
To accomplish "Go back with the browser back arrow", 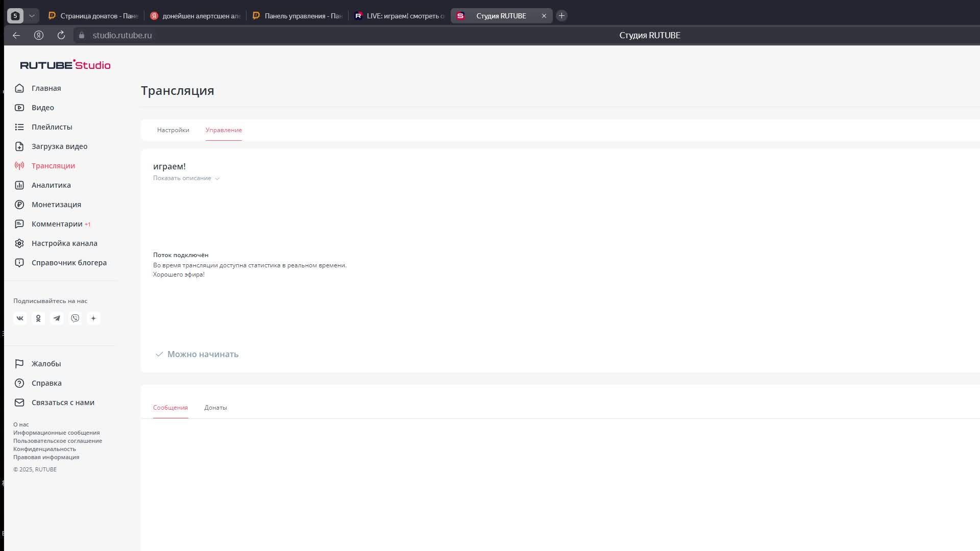I will 16,35.
